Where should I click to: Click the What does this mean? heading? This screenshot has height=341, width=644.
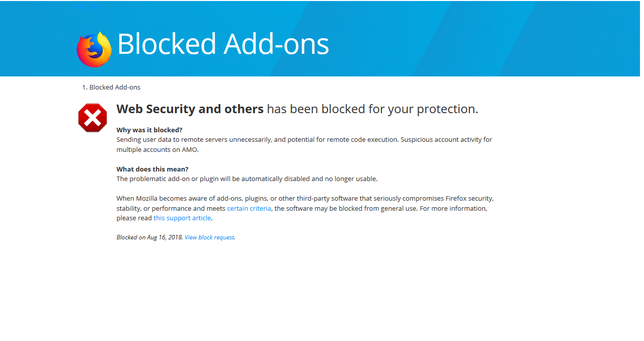click(x=152, y=169)
